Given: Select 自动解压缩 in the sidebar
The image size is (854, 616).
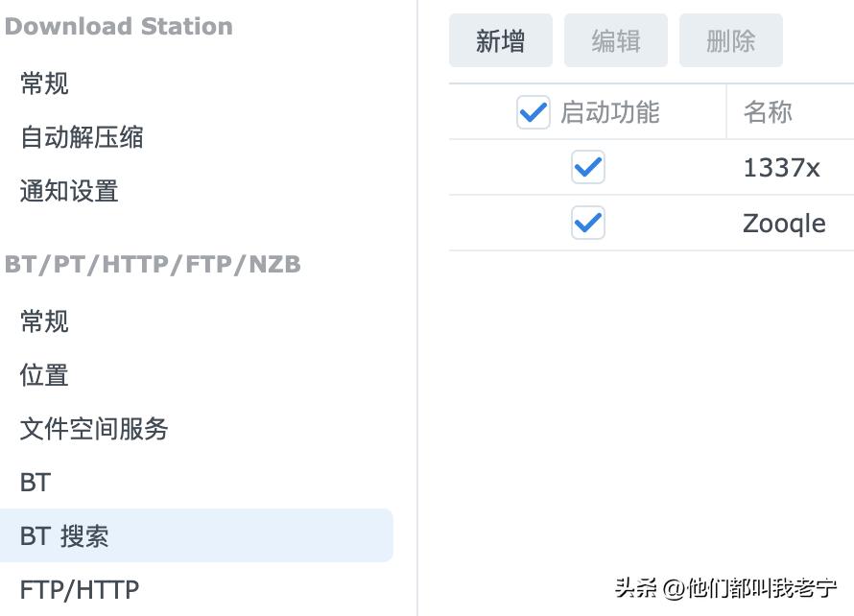Looking at the screenshot, I should tap(82, 137).
